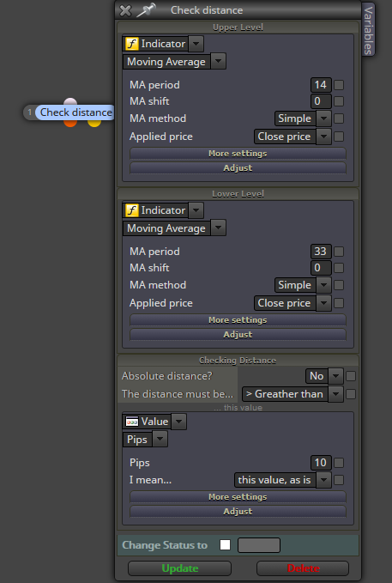Open the Value source dropdown
Image resolution: width=392 pixels, height=583 pixels.
[x=179, y=422]
